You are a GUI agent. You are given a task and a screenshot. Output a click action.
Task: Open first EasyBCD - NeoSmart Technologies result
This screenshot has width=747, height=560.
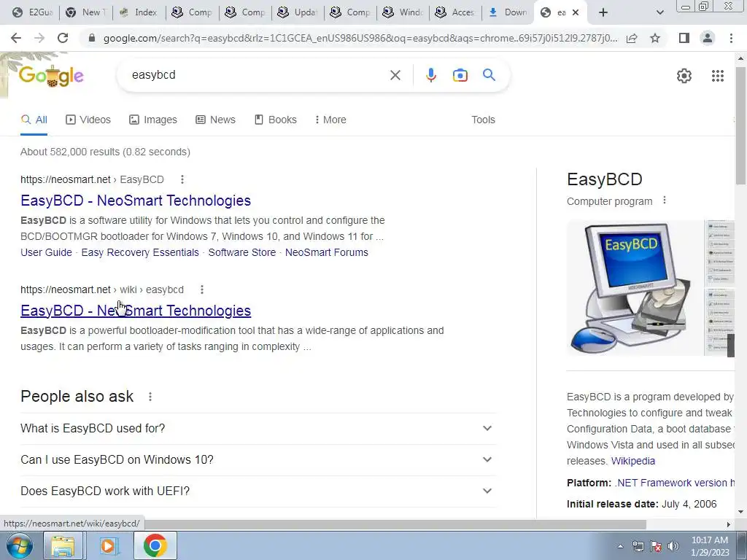(x=136, y=201)
